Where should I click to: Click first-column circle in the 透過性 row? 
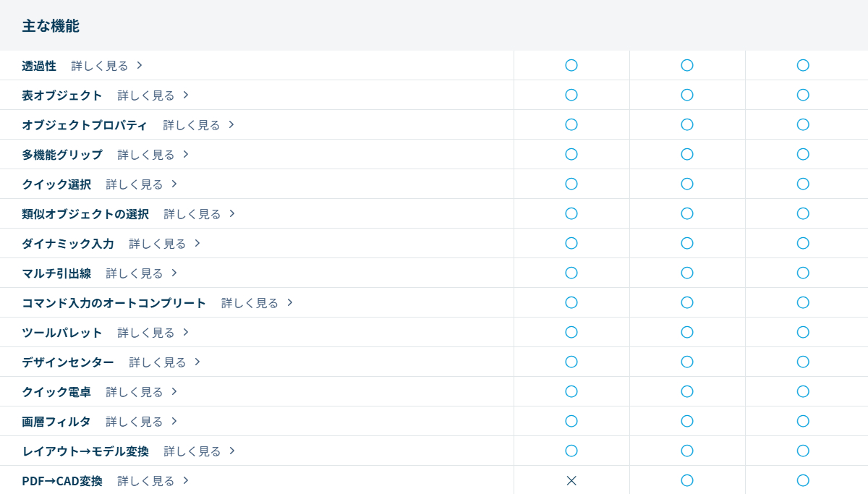[571, 65]
